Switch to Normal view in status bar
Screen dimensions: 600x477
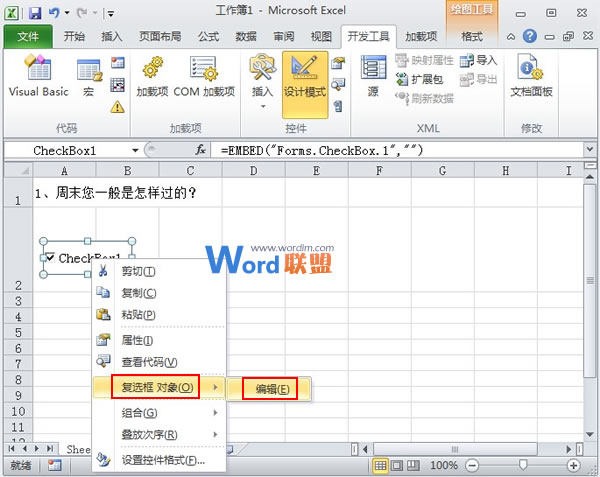[380, 466]
